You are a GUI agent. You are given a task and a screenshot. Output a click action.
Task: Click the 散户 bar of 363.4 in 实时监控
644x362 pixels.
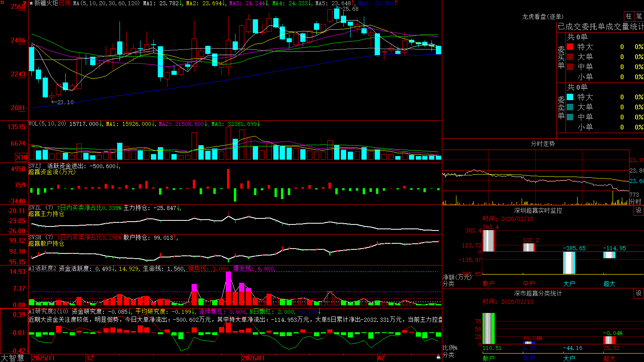coord(488,241)
